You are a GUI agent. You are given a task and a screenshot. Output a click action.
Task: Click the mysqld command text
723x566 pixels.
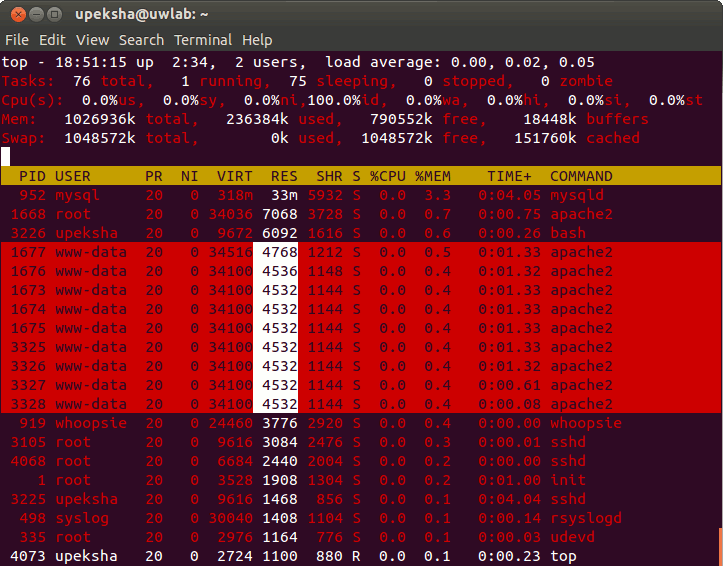pyautogui.click(x=577, y=195)
